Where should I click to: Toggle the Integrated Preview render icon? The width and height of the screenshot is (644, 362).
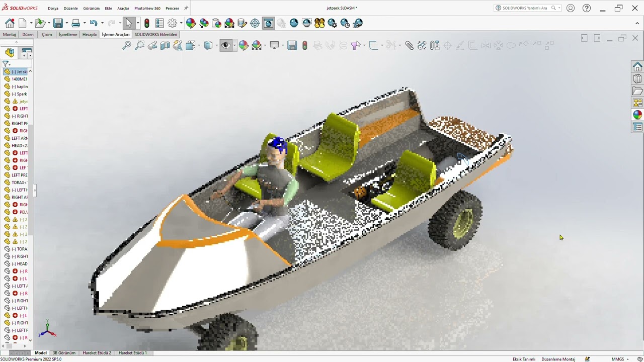click(x=268, y=23)
